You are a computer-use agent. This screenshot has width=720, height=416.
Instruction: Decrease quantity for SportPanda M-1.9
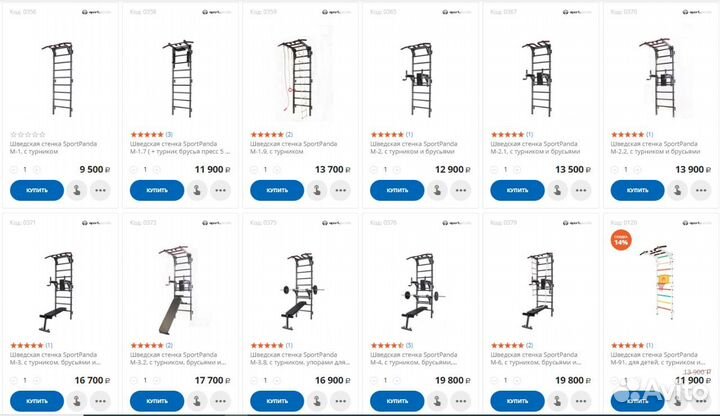tap(255, 169)
